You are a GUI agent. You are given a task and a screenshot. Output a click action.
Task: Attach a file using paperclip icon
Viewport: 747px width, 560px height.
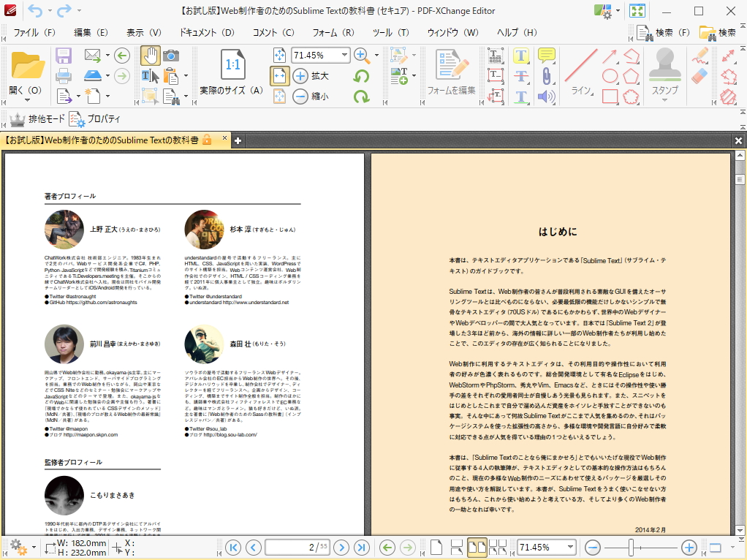(x=547, y=76)
